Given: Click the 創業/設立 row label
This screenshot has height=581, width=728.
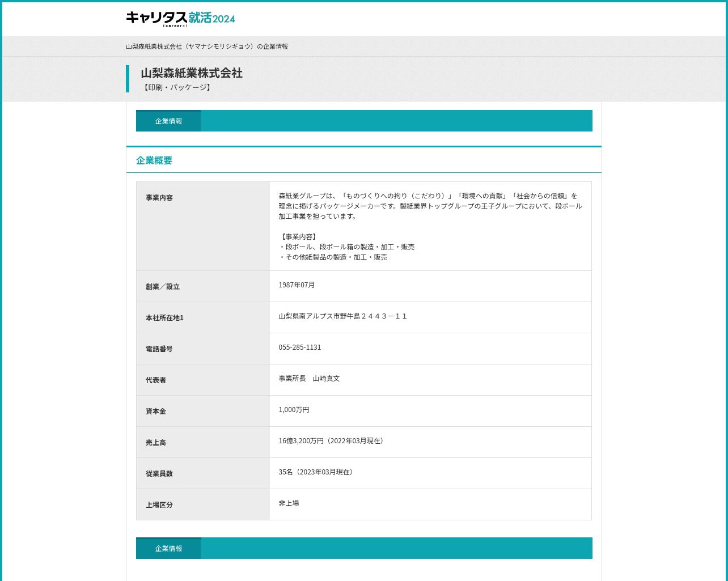Looking at the screenshot, I should [x=163, y=287].
